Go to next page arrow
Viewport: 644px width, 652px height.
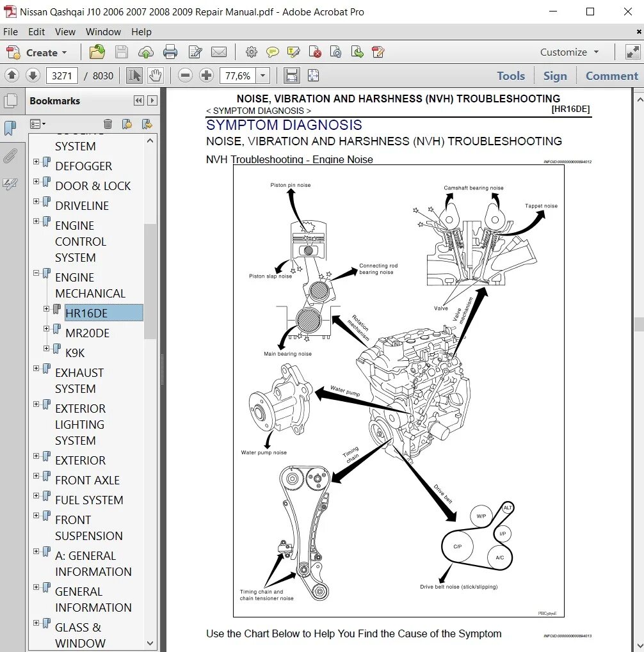point(33,76)
